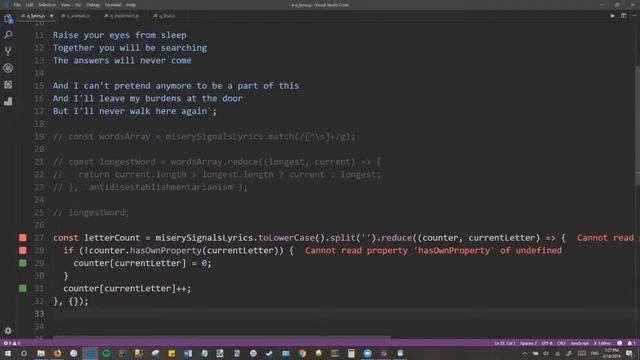The image size is (640, 360).
Task: Open the Selection menu
Action: [x=47, y=5]
